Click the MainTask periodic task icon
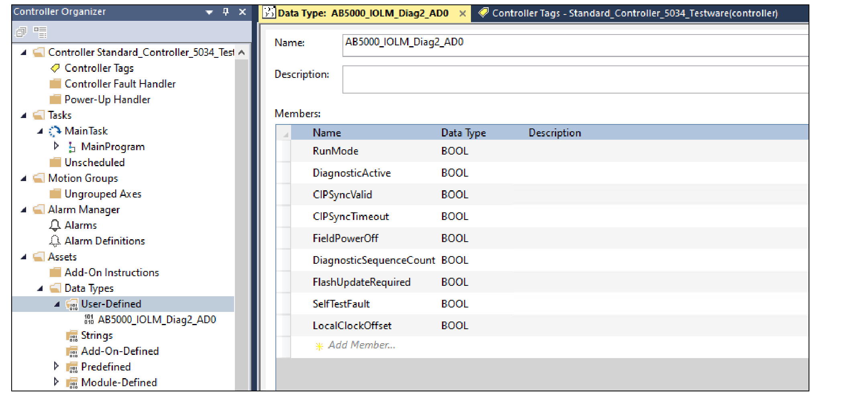 click(55, 131)
